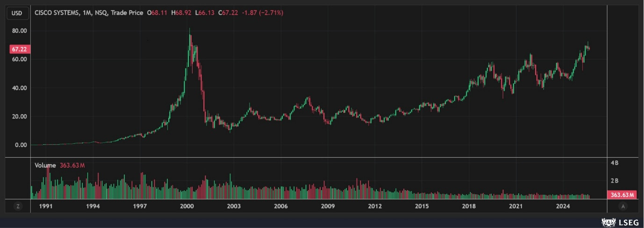Click the 20.00 price axis label
Viewport: 644px width, 228px height.
19,117
